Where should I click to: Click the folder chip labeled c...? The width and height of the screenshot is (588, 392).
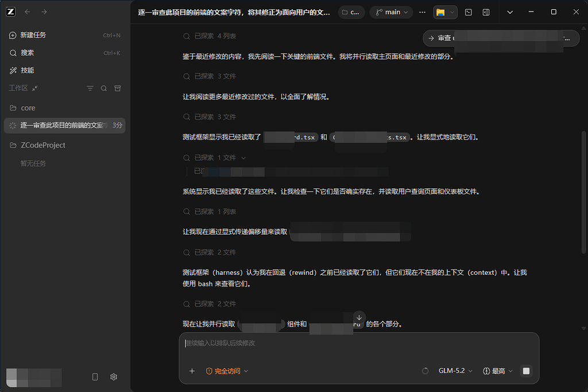(x=351, y=13)
